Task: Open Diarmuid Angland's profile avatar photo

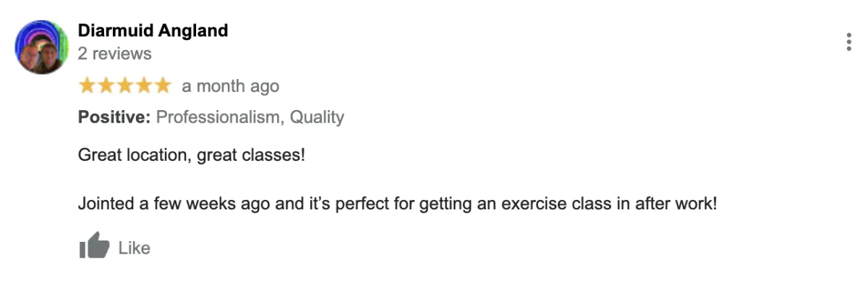Action: coord(41,47)
